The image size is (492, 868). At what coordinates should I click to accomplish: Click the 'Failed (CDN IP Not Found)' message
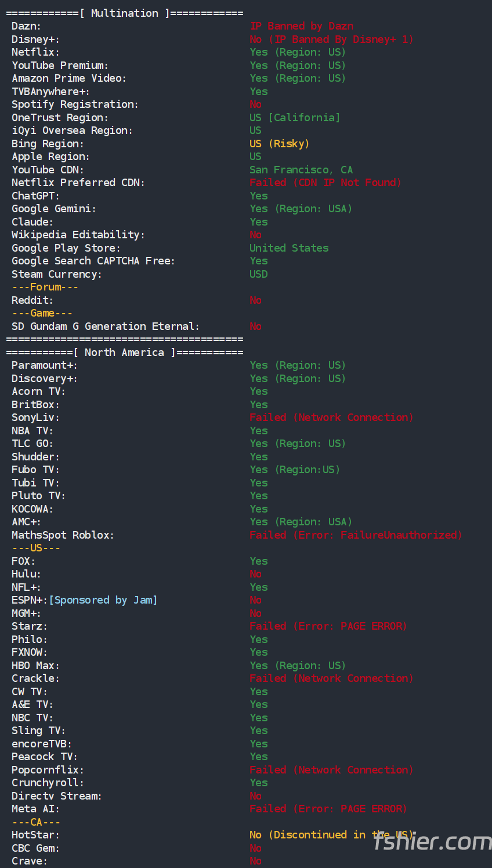tap(325, 183)
